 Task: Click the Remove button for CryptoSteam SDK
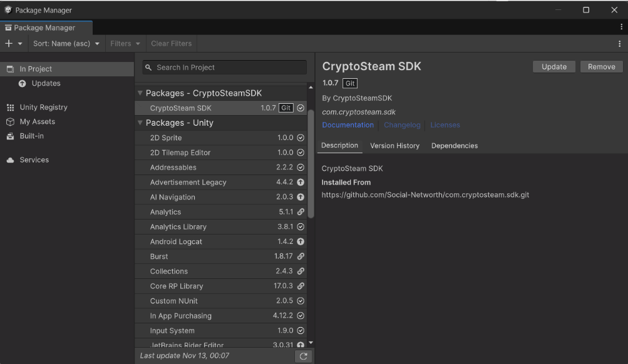(602, 67)
